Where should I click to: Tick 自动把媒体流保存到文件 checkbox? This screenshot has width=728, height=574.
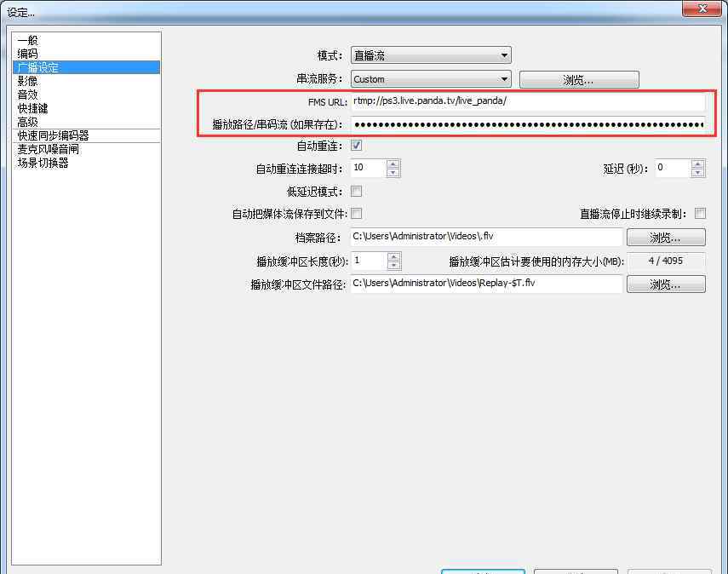click(356, 214)
